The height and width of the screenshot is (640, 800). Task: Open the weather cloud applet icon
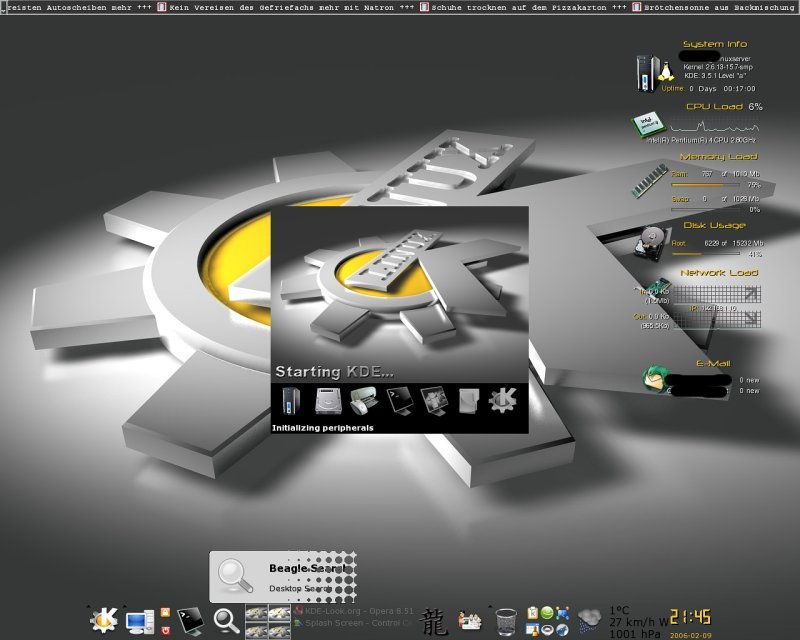click(590, 621)
